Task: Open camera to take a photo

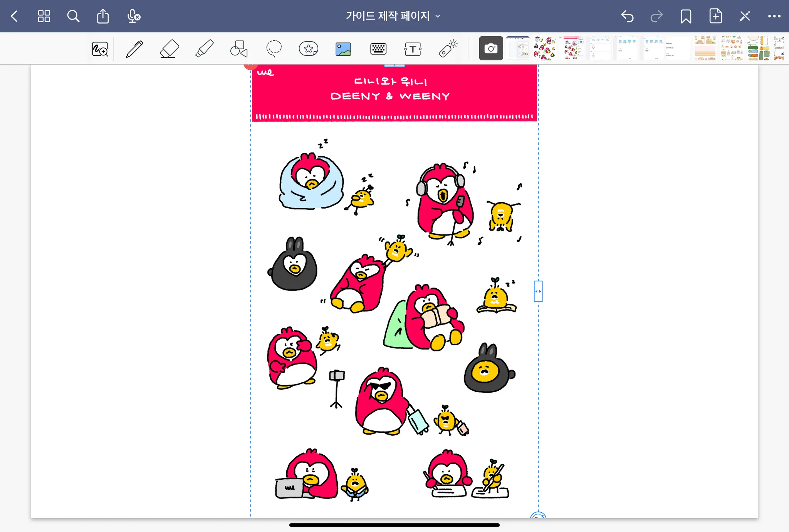Action: [491, 49]
